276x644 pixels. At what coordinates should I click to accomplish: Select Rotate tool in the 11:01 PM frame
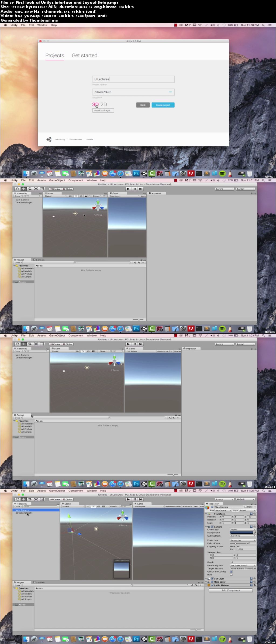click(30, 189)
